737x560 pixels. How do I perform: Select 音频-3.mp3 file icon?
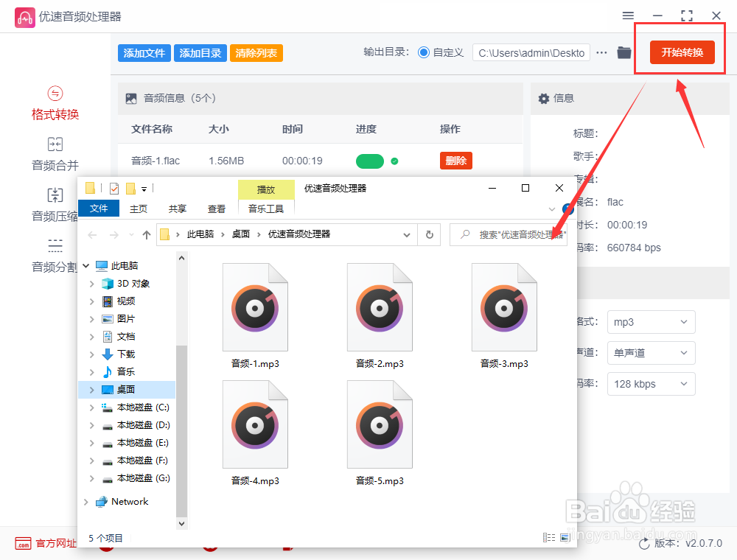point(504,307)
